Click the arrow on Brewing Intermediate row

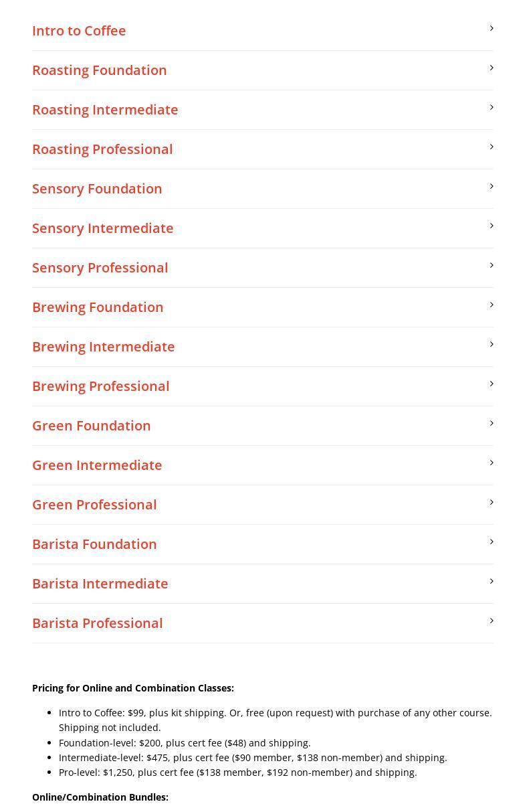click(491, 344)
